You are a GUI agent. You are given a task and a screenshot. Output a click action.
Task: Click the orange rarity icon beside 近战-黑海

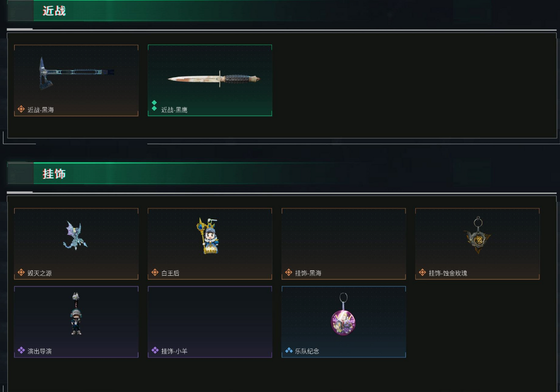21,109
